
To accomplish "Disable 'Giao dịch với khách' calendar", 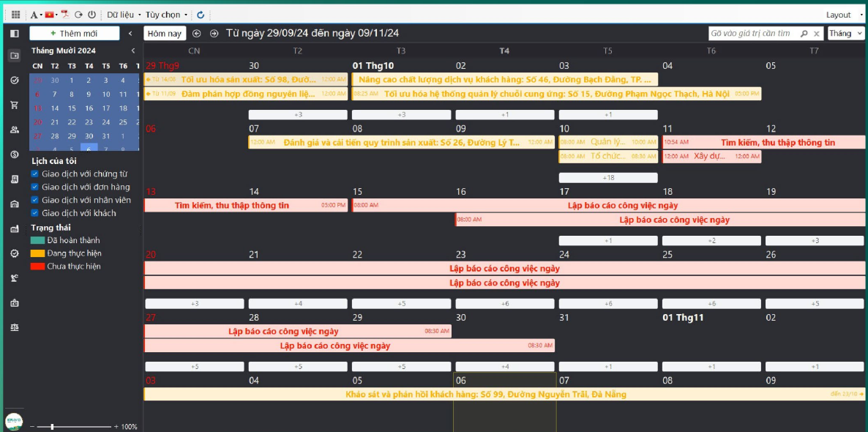I will click(35, 213).
